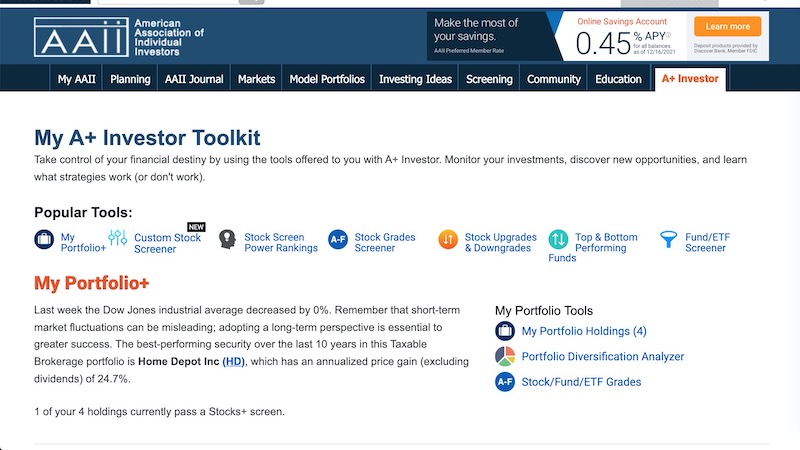The image size is (800, 450).
Task: Click the My A+ Investor Toolkit heading
Action: tap(147, 138)
